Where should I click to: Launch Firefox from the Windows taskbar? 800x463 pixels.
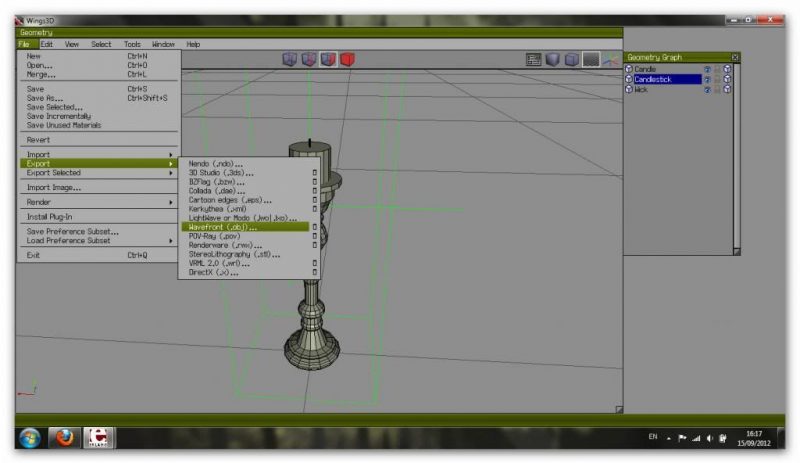point(65,438)
